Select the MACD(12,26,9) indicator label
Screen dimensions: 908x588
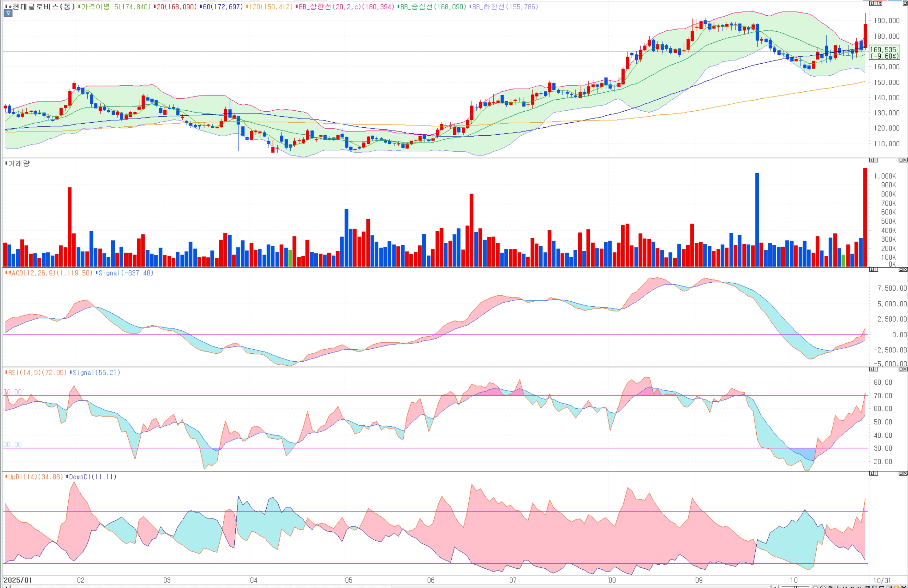click(50, 273)
